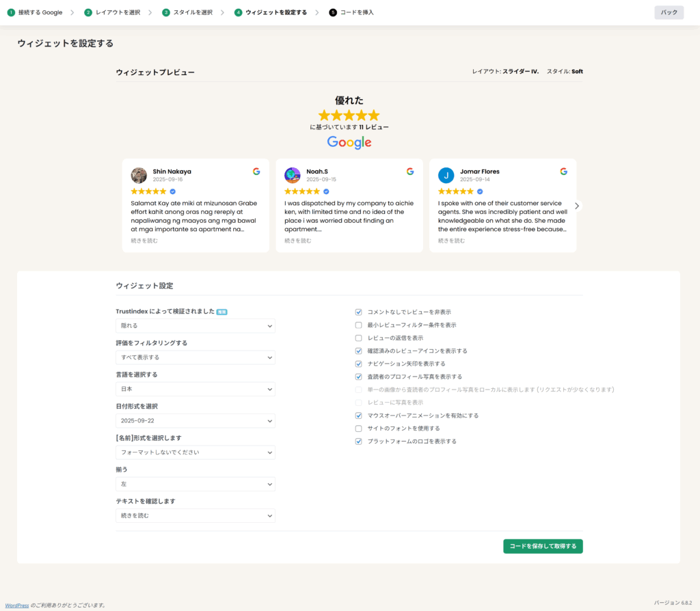Open the 言語を選択する dropdown
This screenshot has height=611, width=700.
point(196,389)
